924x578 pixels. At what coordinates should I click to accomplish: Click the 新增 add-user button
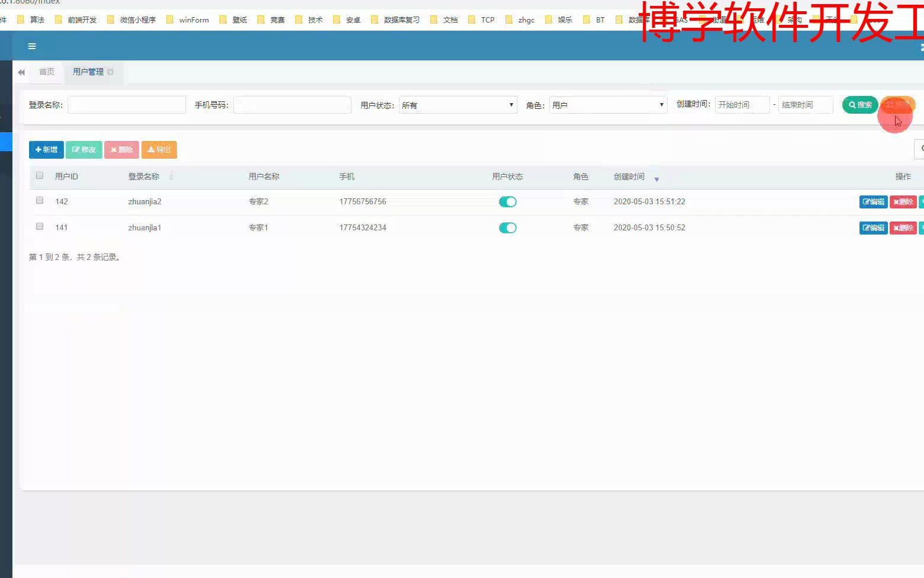click(46, 149)
